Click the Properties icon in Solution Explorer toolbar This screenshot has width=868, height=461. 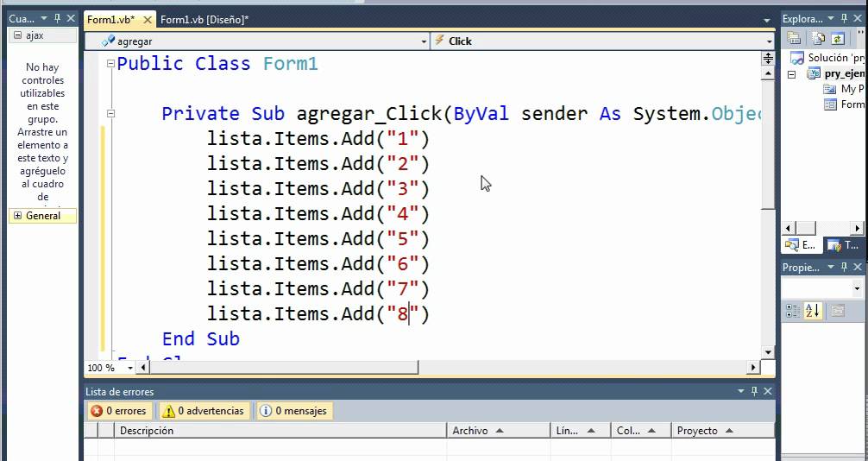point(795,38)
